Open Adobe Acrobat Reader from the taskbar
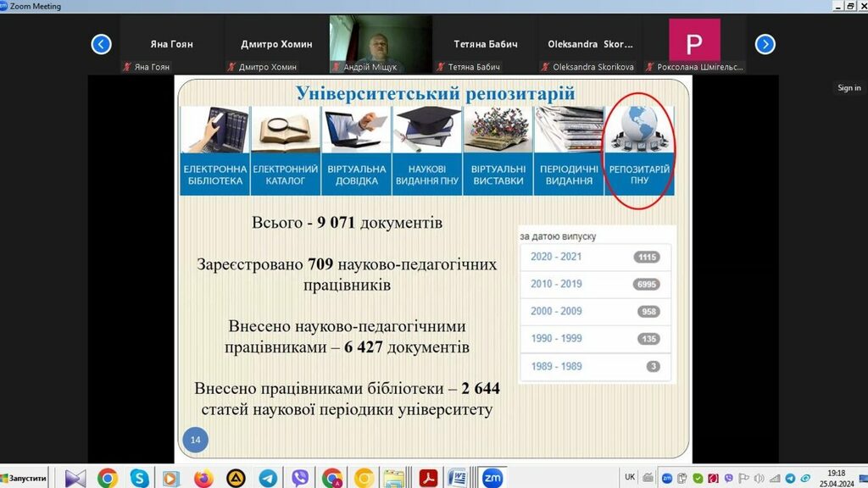 coord(428,478)
